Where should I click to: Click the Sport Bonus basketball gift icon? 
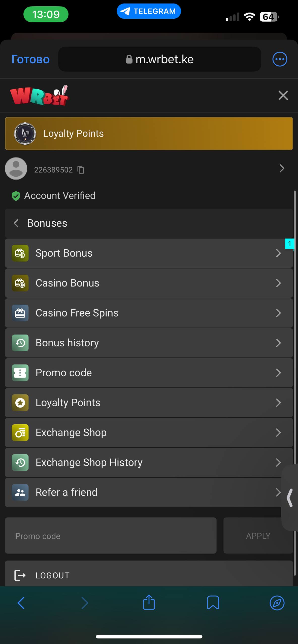coord(20,253)
